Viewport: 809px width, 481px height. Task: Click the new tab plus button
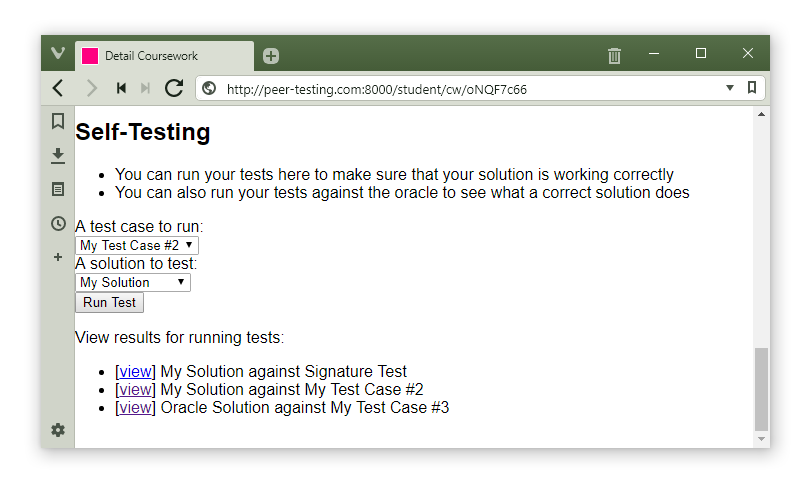(x=271, y=56)
